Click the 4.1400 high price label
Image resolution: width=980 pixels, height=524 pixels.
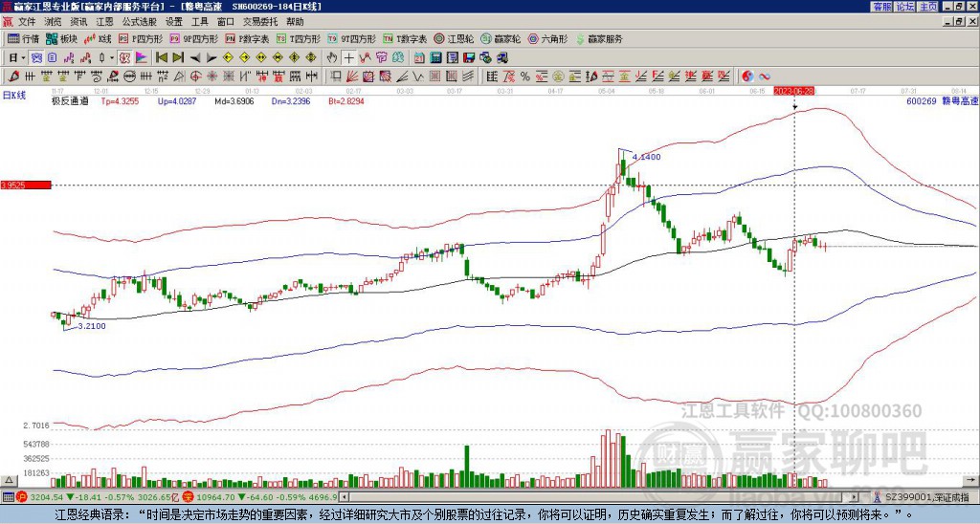pyautogui.click(x=646, y=157)
